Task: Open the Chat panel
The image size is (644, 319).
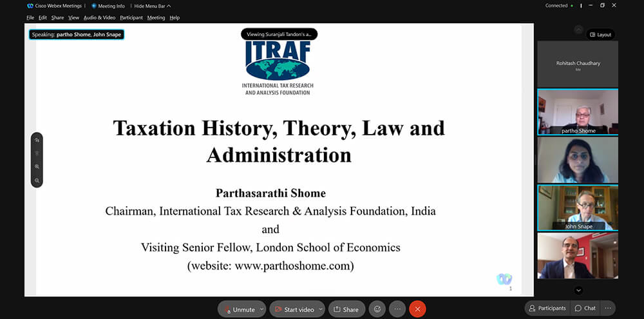Action: pos(585,308)
